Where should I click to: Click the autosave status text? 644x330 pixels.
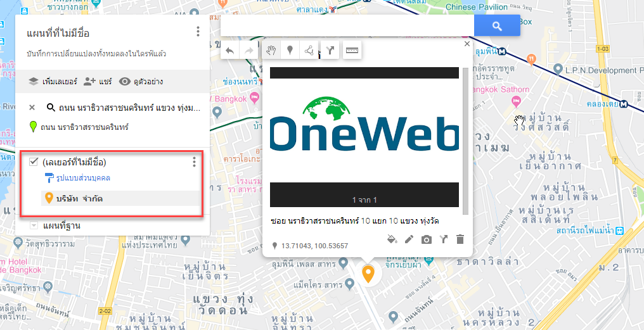(x=96, y=54)
